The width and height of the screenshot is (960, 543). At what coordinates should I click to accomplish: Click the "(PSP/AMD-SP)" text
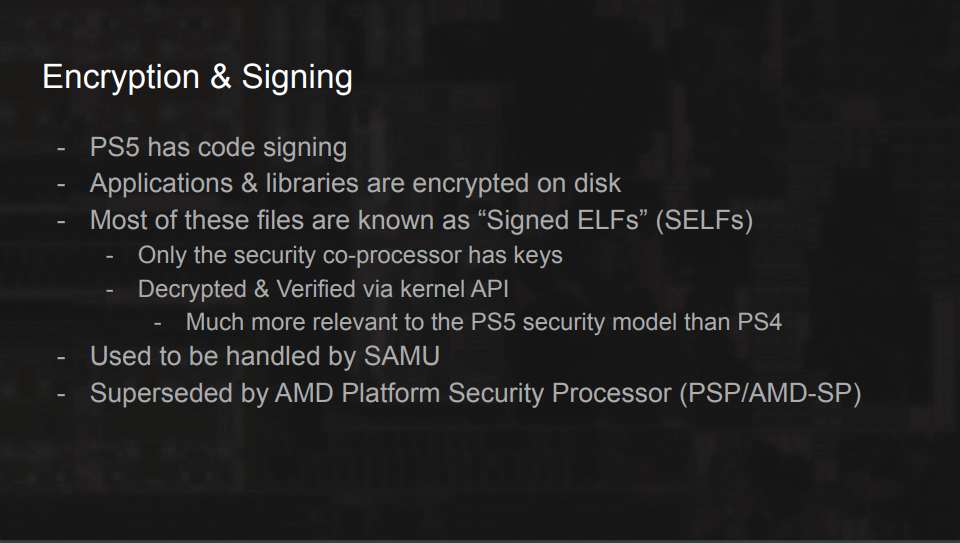[770, 393]
